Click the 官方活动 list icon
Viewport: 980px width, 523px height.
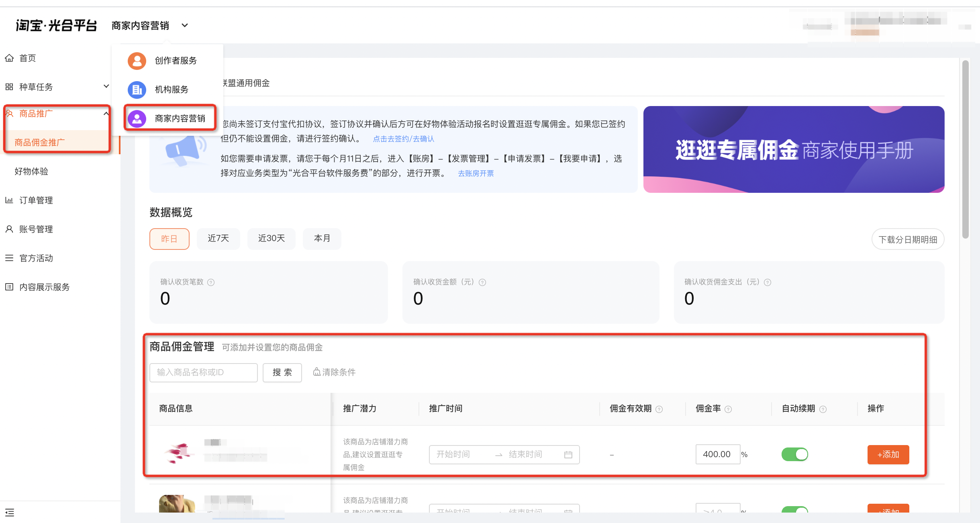click(9, 258)
